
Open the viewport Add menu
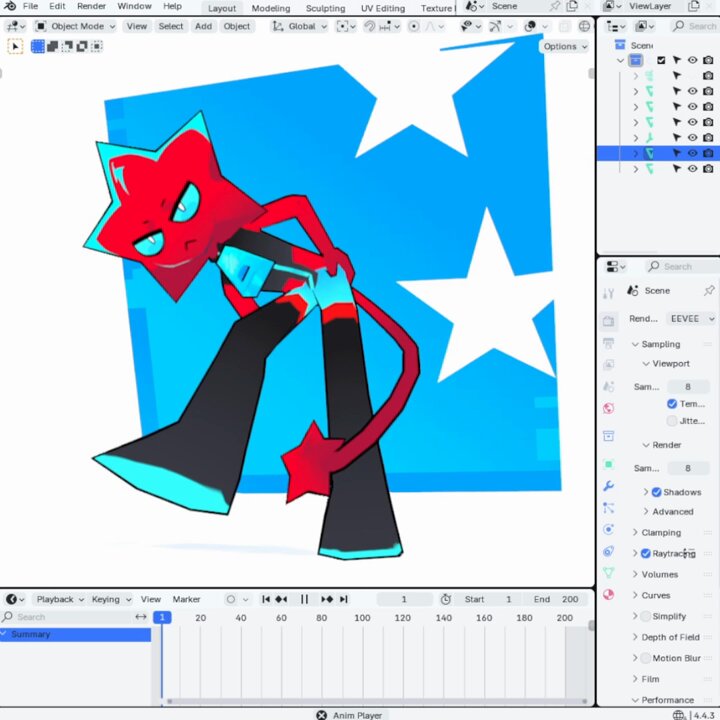point(203,26)
